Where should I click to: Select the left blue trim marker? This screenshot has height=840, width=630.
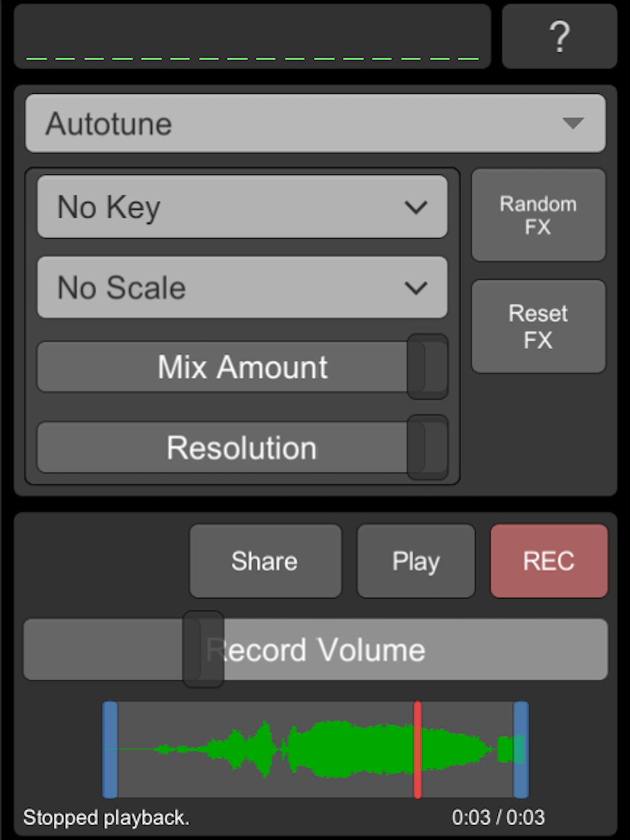(x=110, y=749)
